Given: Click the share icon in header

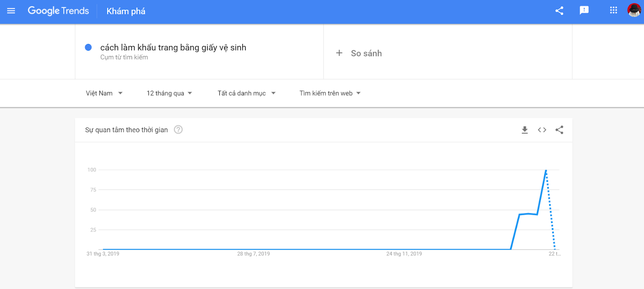Looking at the screenshot, I should pyautogui.click(x=559, y=11).
